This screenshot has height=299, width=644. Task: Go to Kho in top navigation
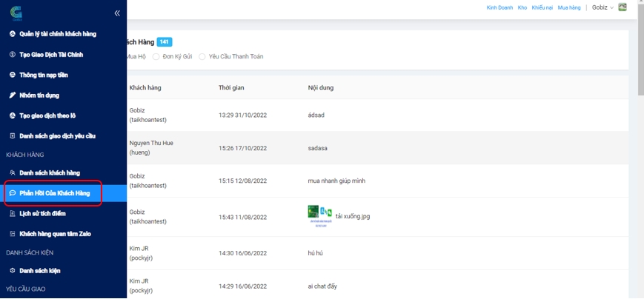click(522, 7)
